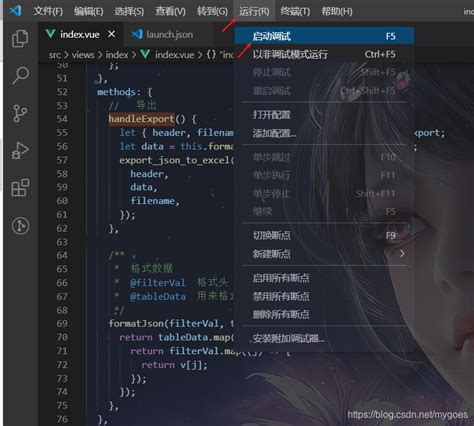Expand the 新建断点 submenu arrow
Viewport: 474px width, 426px height.
pos(402,254)
